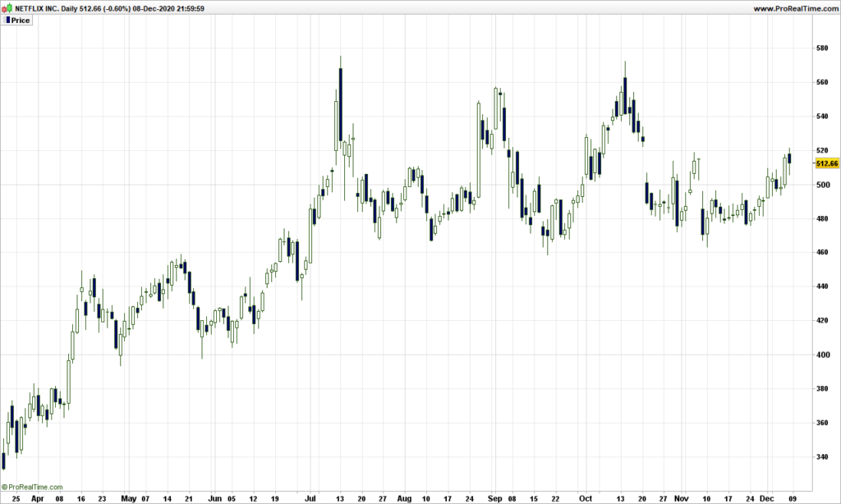841x504 pixels.
Task: Click the 500 price axis label
Action: pos(822,185)
